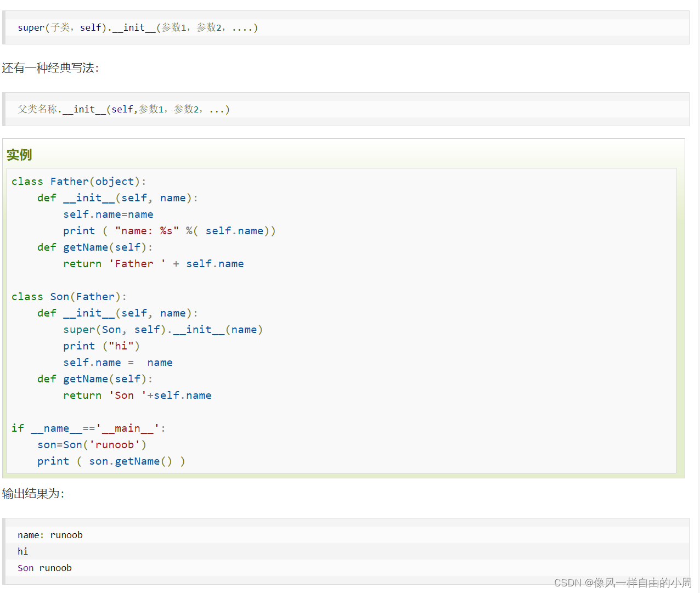Click the line class Son(Father):
This screenshot has width=700, height=593.
(69, 297)
